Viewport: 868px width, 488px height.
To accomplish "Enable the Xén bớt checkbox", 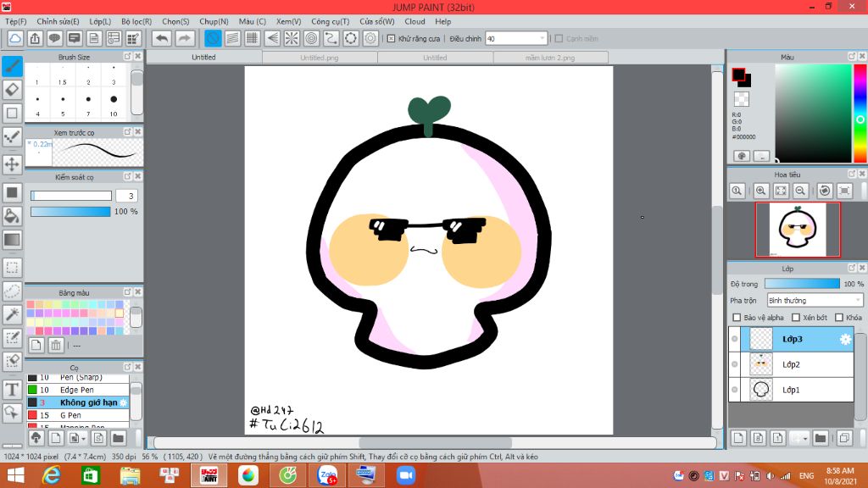I will tap(795, 318).
